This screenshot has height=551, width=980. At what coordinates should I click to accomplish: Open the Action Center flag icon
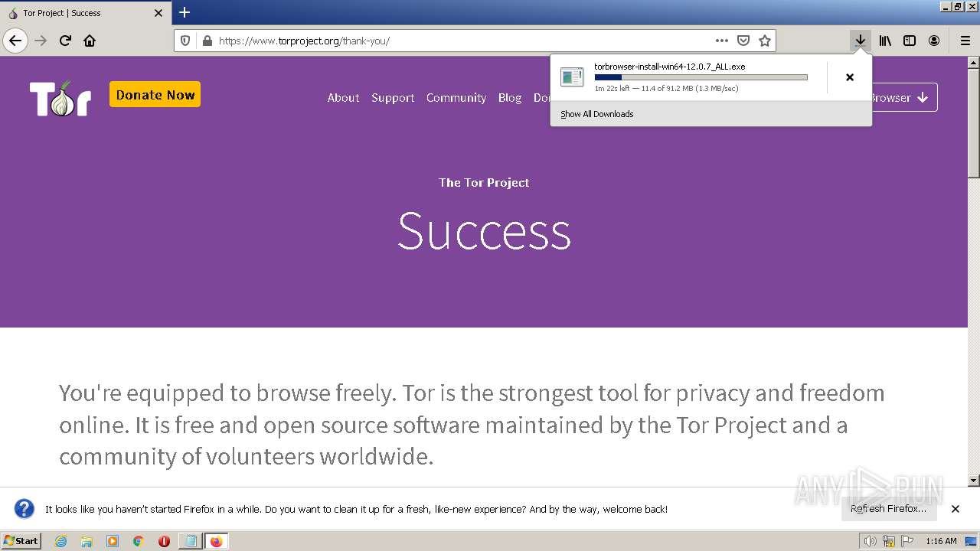tap(907, 541)
